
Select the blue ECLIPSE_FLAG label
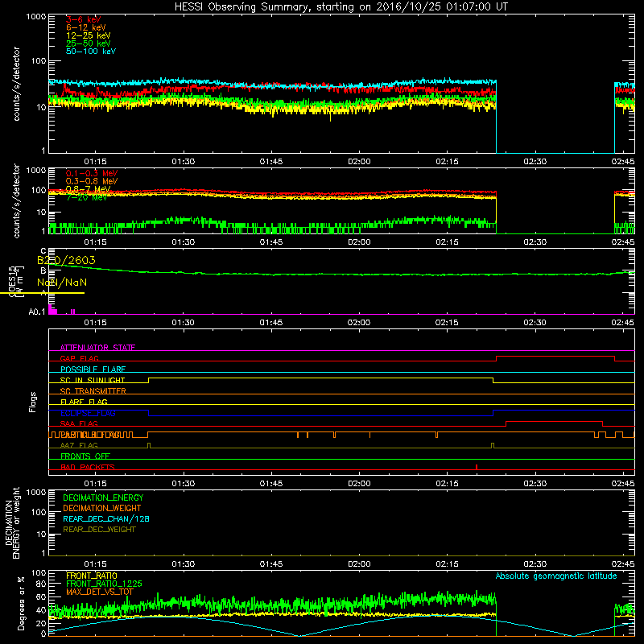click(88, 413)
